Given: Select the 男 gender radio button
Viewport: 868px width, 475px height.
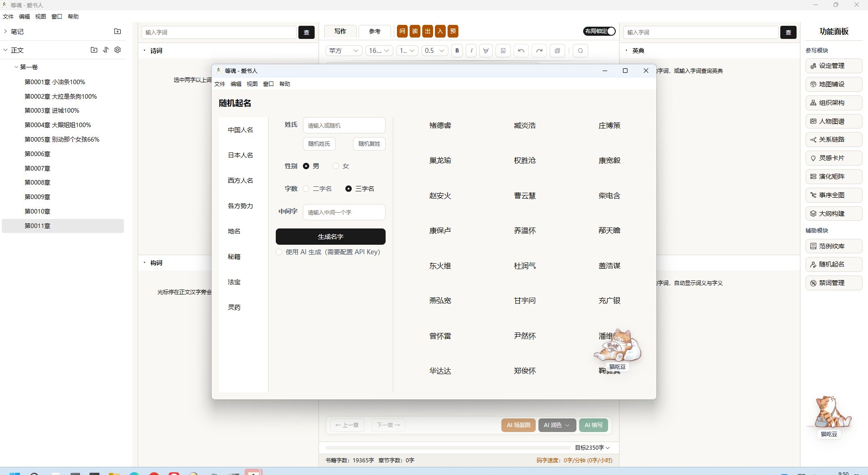Looking at the screenshot, I should (306, 166).
